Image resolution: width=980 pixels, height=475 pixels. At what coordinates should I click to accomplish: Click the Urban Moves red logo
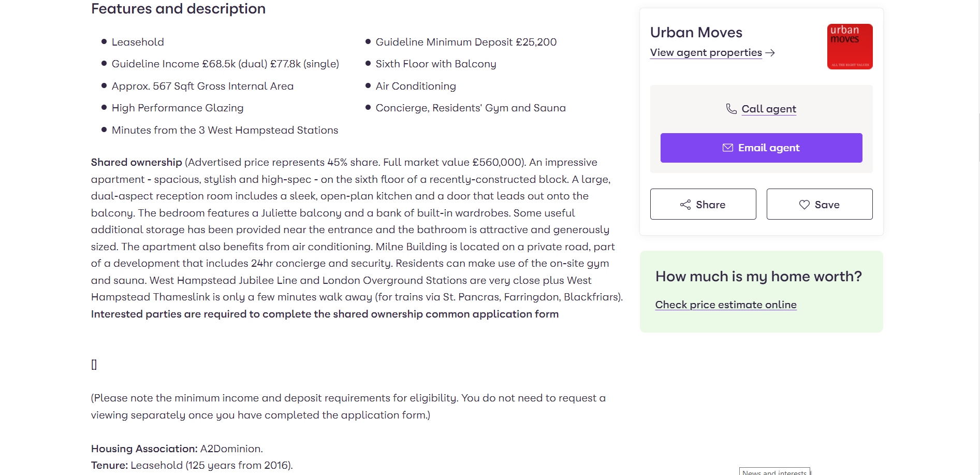coord(850,47)
